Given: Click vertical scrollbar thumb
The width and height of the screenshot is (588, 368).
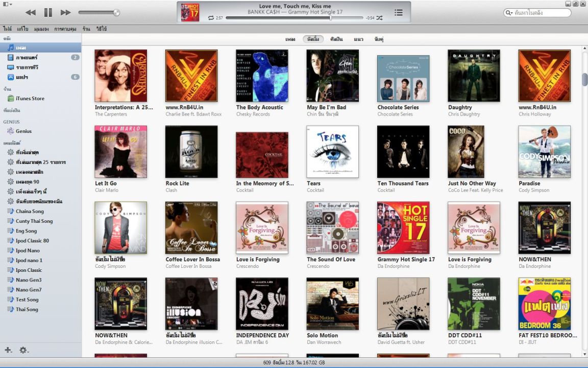Looking at the screenshot, I should (x=584, y=79).
